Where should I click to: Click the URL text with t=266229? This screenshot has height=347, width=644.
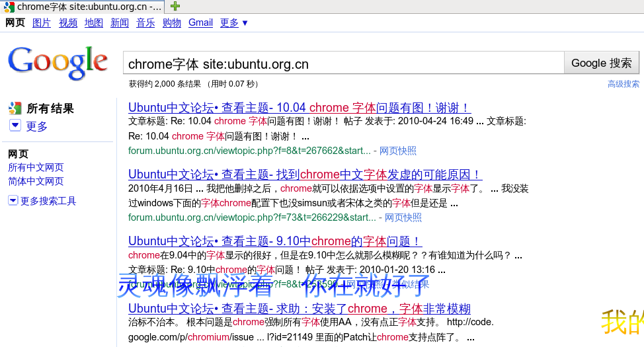[252, 217]
